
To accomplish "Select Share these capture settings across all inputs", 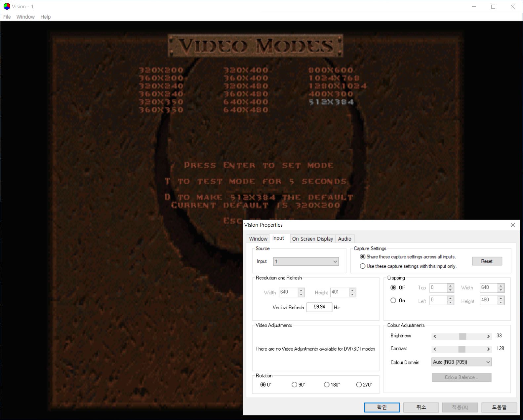I will tap(408, 257).
